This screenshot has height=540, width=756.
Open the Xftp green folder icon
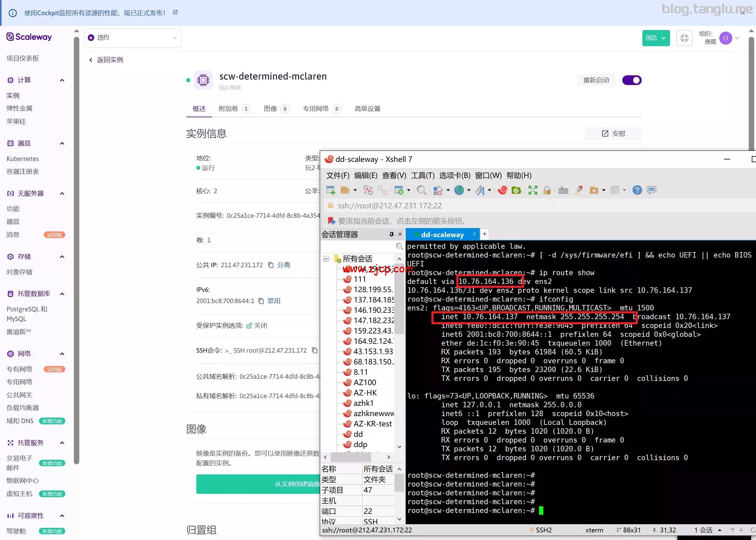pyautogui.click(x=516, y=190)
